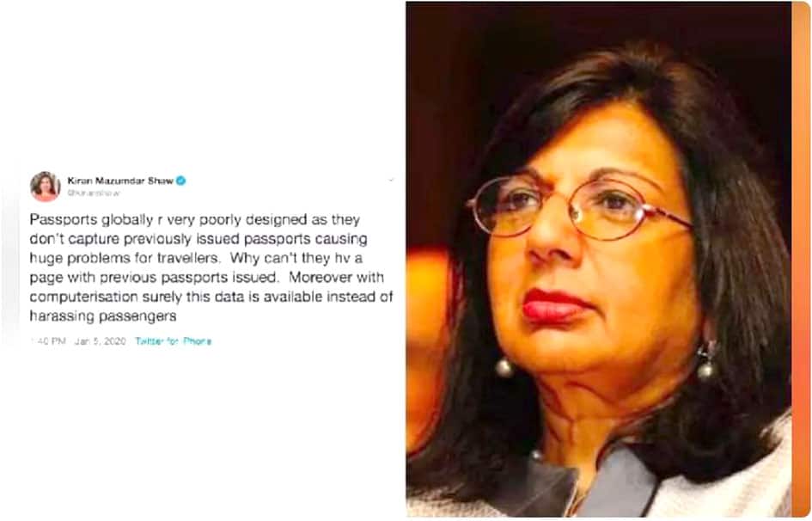
Task: Click the words 'harassing passengers' at tweet end
Action: [103, 316]
